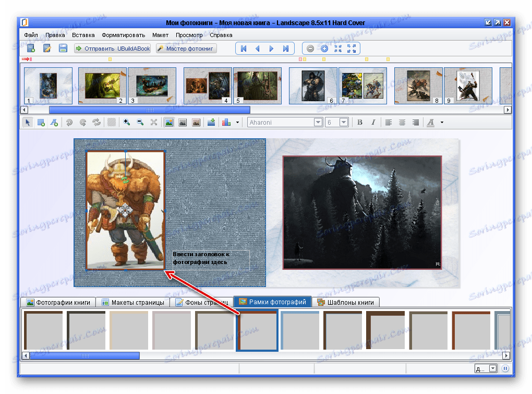
Task: Toggle italic text formatting
Action: (x=373, y=123)
